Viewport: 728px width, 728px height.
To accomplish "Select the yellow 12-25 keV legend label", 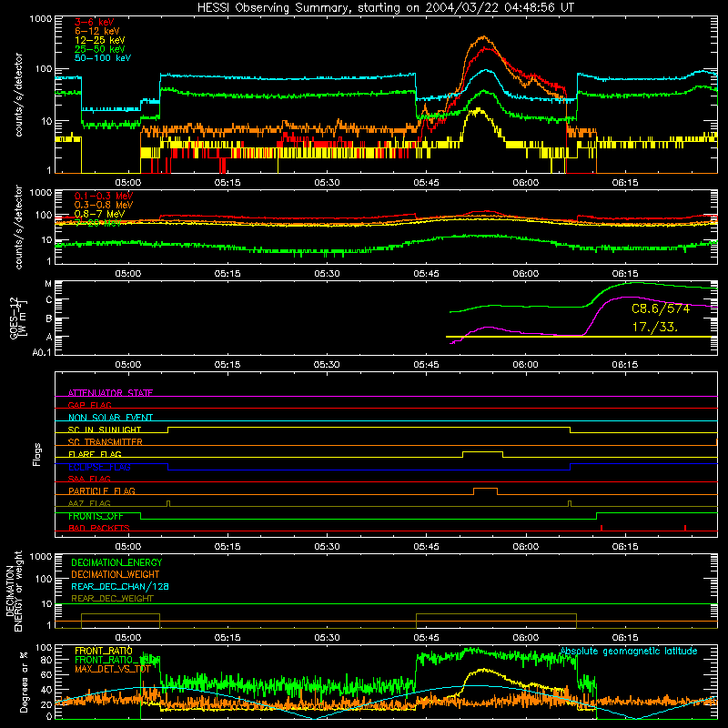I will click(99, 40).
